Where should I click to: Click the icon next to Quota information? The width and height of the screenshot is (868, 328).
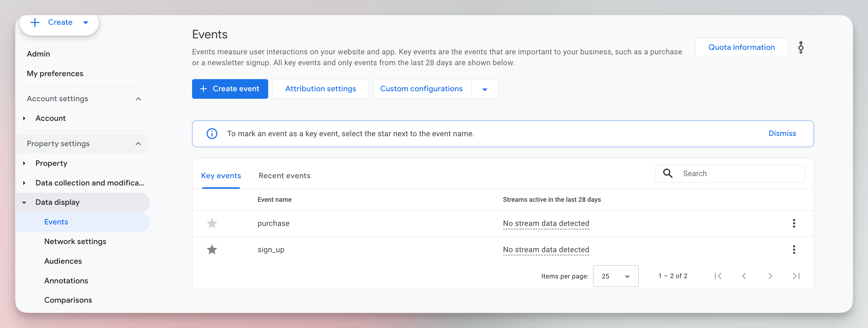tap(801, 47)
